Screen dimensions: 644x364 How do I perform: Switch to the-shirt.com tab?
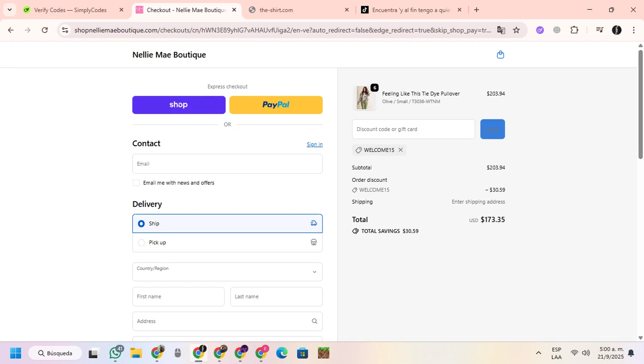[299, 10]
